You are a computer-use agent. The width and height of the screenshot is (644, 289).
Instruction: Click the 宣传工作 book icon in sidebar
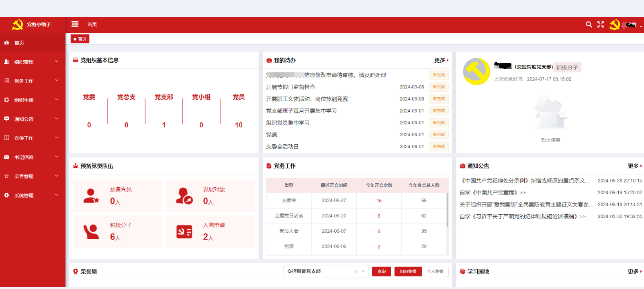[x=6, y=138]
